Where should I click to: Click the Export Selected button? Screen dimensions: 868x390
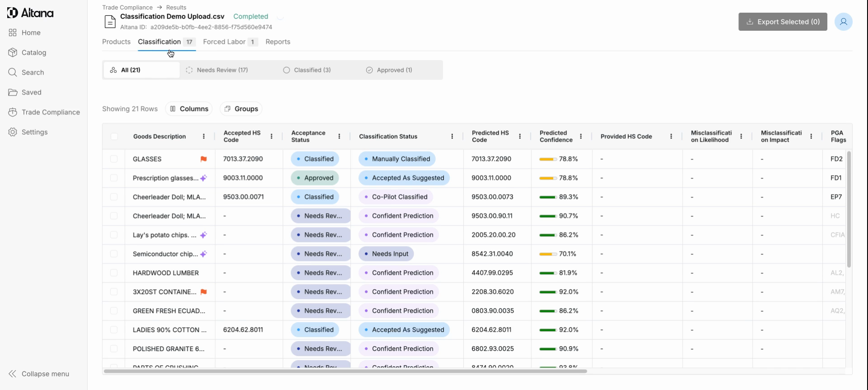(x=783, y=22)
